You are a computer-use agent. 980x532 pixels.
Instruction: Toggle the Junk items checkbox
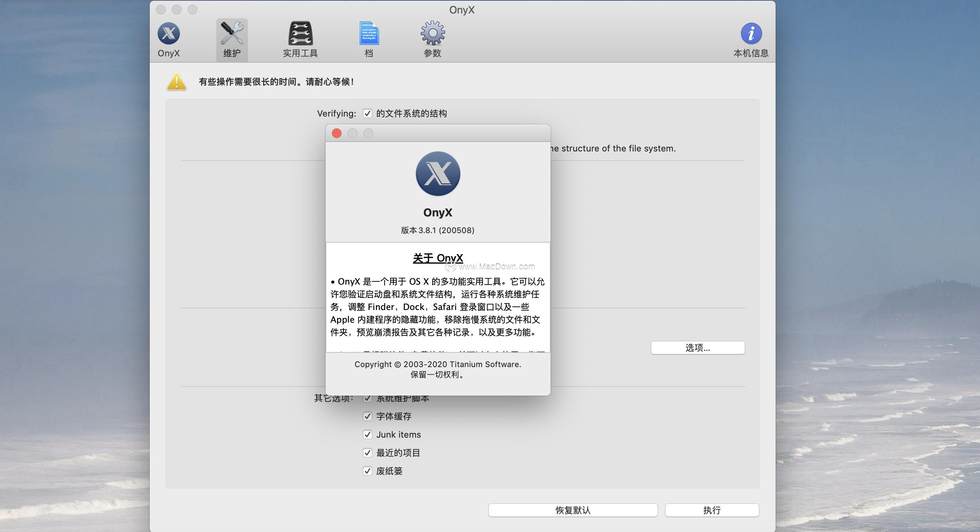(x=368, y=434)
